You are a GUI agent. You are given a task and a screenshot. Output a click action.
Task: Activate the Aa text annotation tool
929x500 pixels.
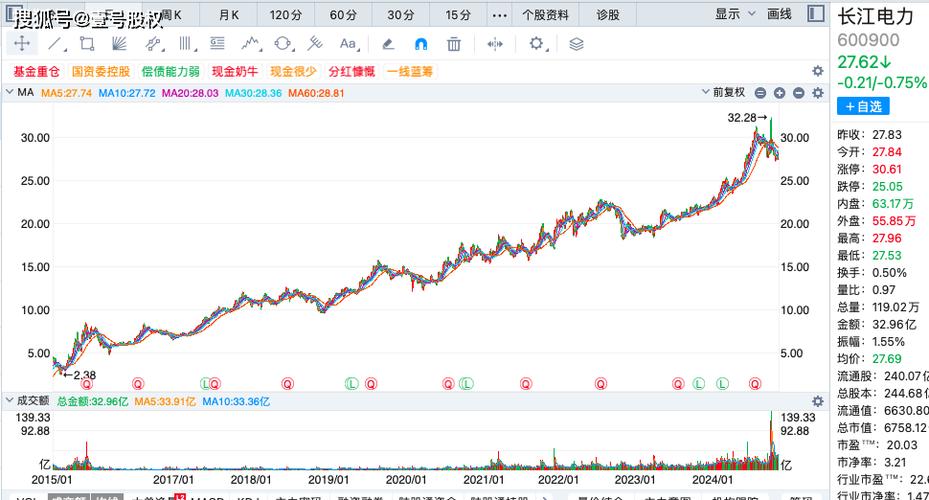coord(348,44)
